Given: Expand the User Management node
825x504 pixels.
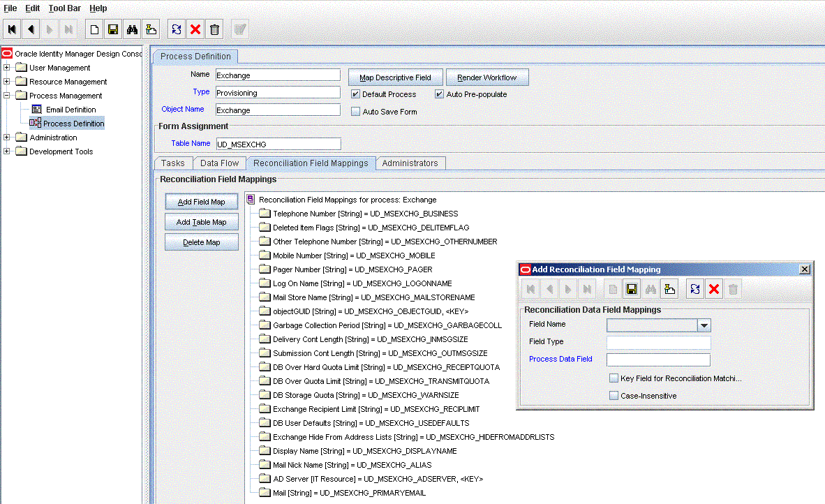Looking at the screenshot, I should point(6,67).
